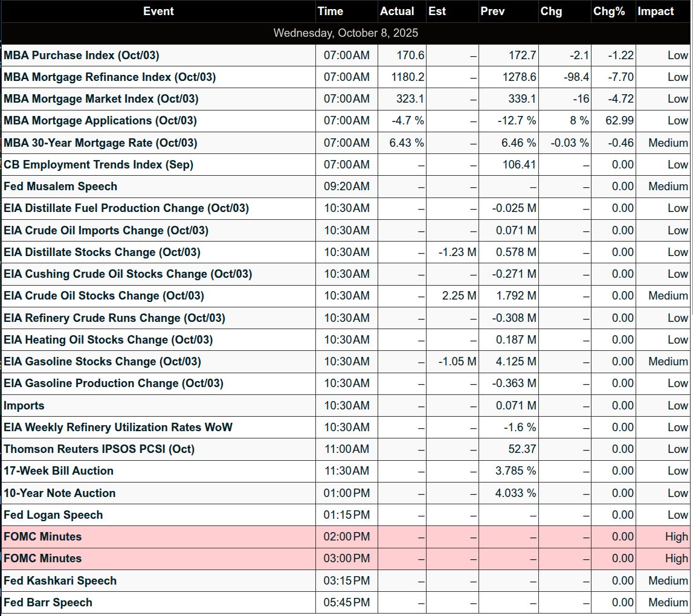Select EIA Gasoline Stocks Change row
The height and width of the screenshot is (616, 693).
tap(102, 362)
